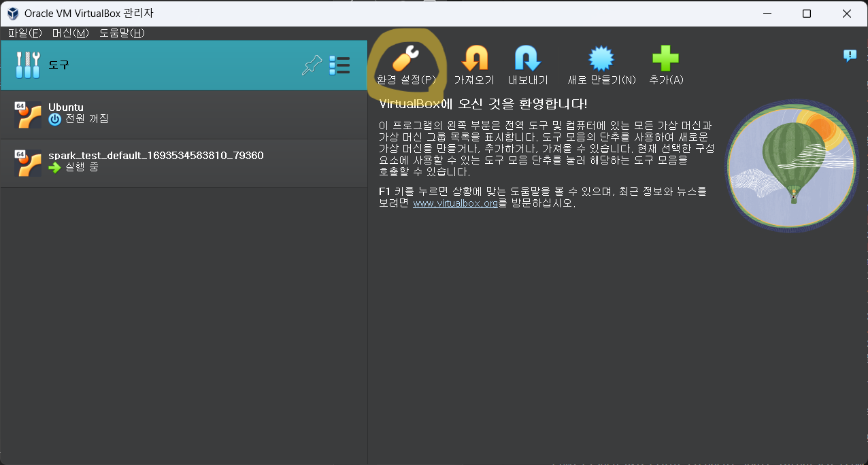Click the VirtualBox title bar app icon
The image size is (868, 465).
pos(12,14)
